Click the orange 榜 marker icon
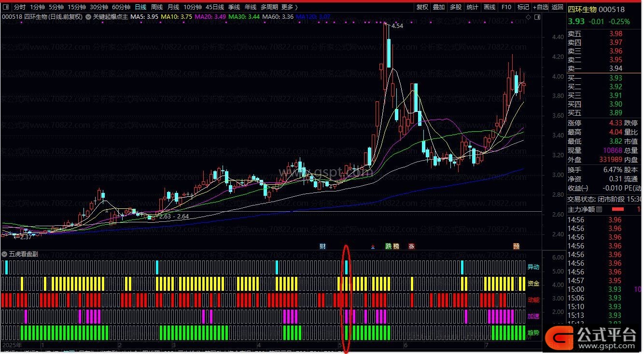The image size is (644, 354). tap(396, 246)
